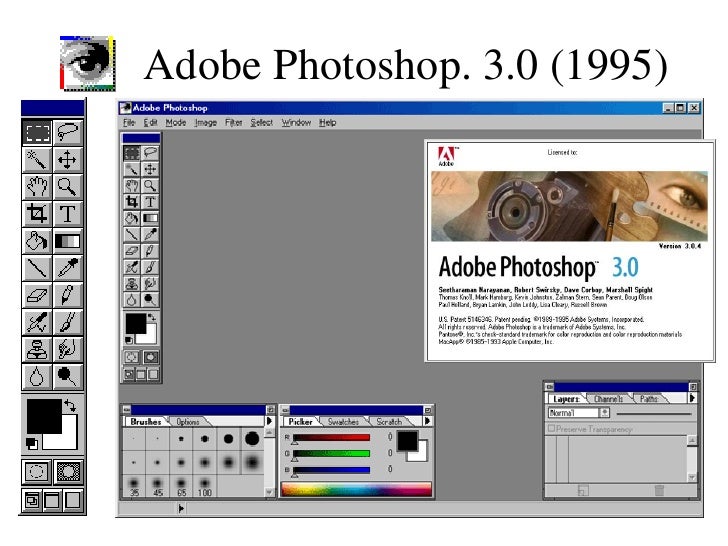Choose the Paintbrush in the enlarged toolbox
This screenshot has height=546, width=728.
pos(68,323)
